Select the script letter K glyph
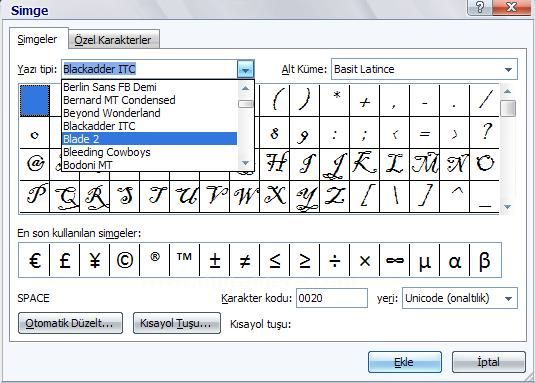The image size is (535, 383). (365, 164)
